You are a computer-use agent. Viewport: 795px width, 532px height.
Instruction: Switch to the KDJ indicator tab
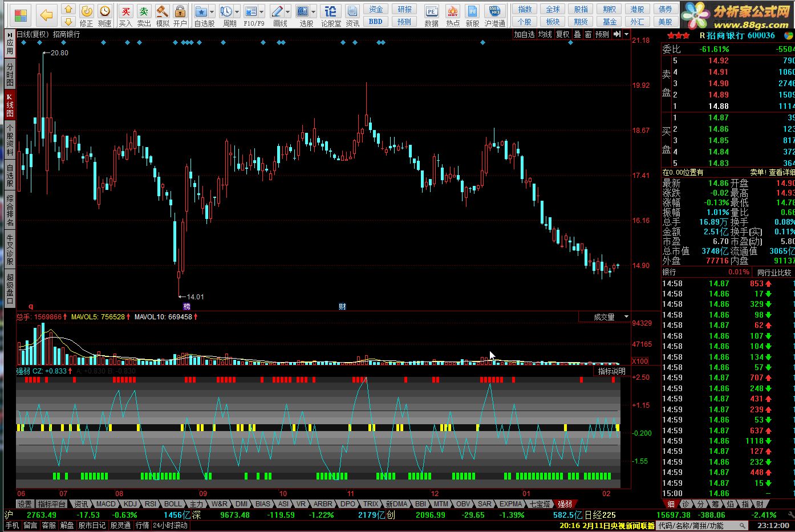(131, 504)
